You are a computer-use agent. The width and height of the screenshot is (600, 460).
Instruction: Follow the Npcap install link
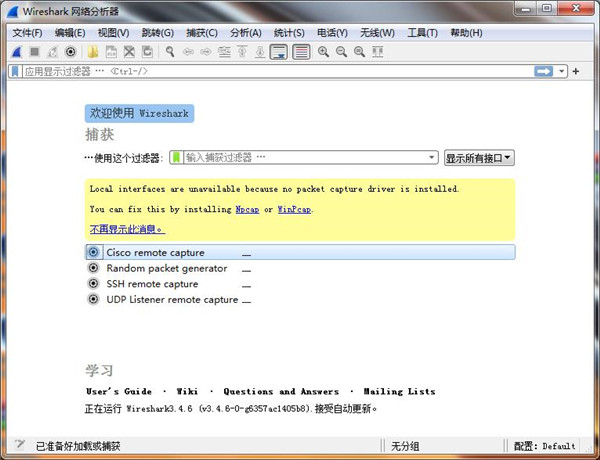click(x=247, y=209)
